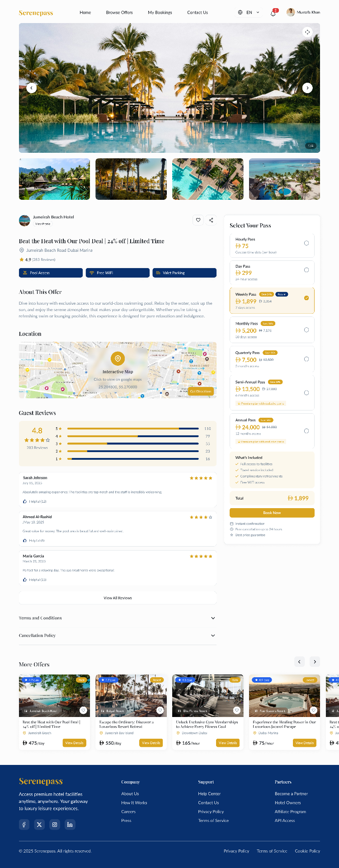339x868 pixels.
Task: Click the Pool Access amenity tag
Action: point(51,273)
